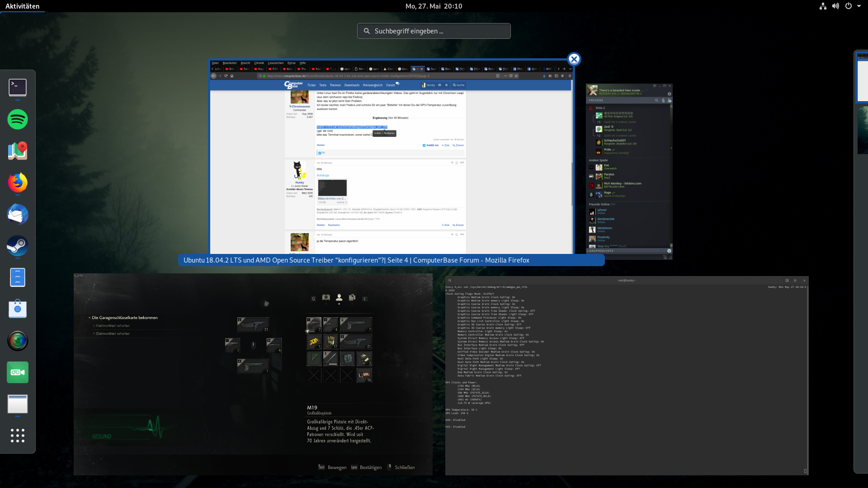Launch the camera lens app in dock
The width and height of the screenshot is (868, 488).
point(18,341)
